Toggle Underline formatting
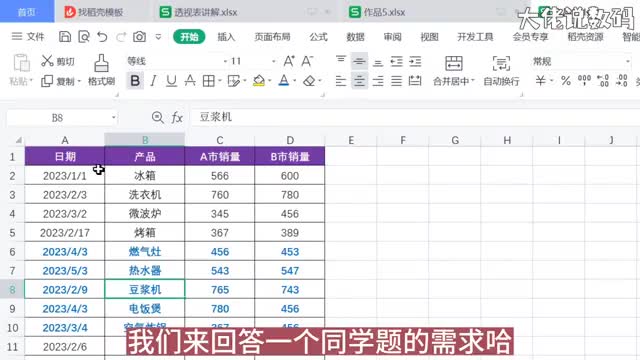The image size is (640, 360). (171, 81)
